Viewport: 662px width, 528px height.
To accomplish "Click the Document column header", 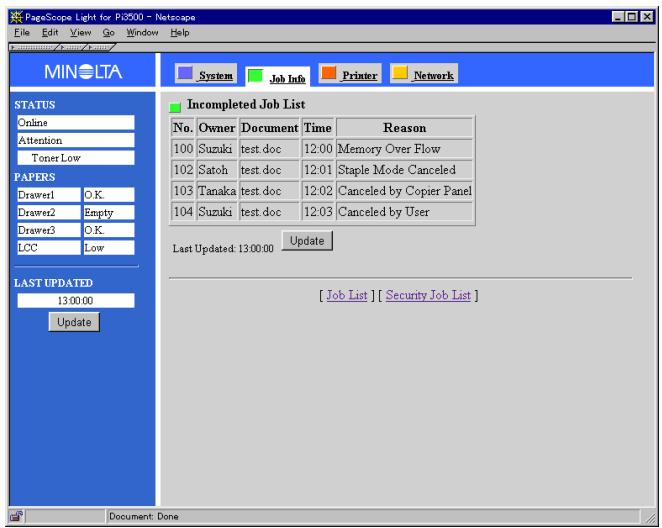I will (269, 128).
